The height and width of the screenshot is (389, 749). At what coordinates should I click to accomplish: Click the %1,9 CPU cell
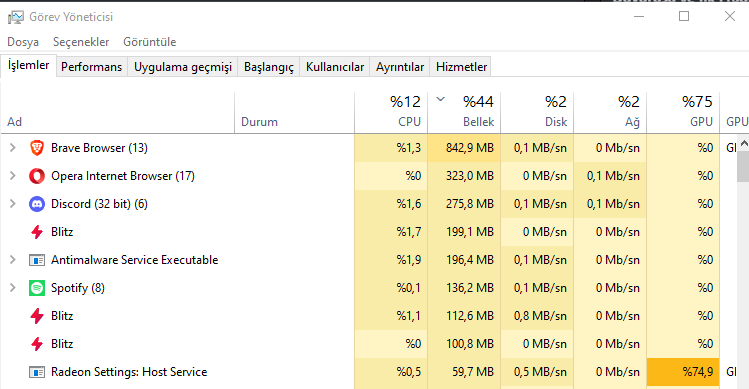(391, 260)
